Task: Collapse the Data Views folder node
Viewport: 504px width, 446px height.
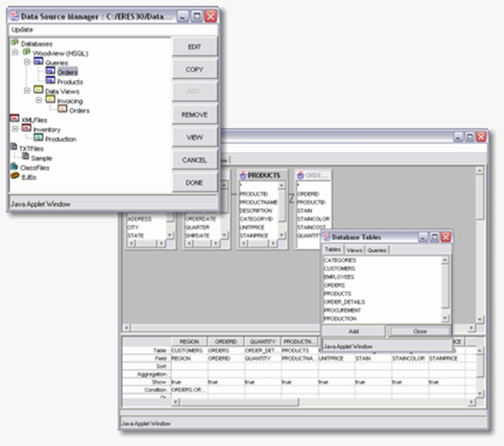Action: click(27, 91)
